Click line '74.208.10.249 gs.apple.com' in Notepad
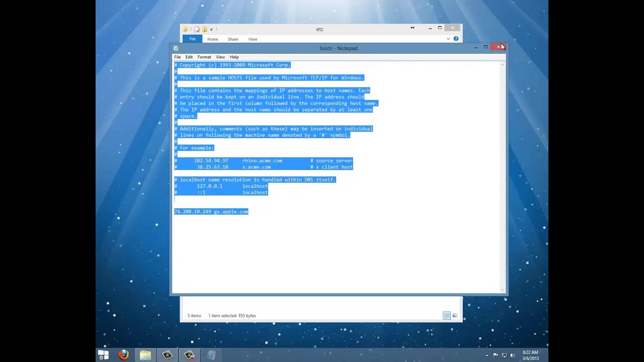The height and width of the screenshot is (362, 644). pyautogui.click(x=211, y=212)
